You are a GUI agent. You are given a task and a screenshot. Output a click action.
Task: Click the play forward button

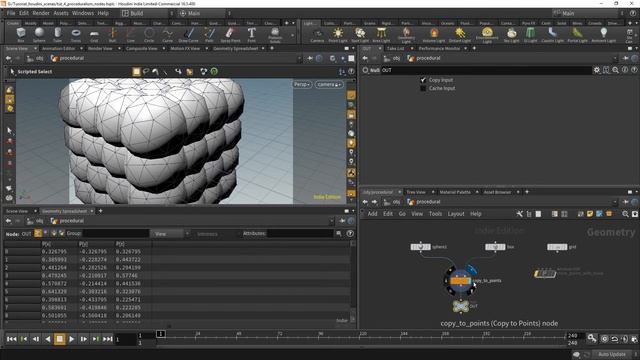tap(72, 339)
